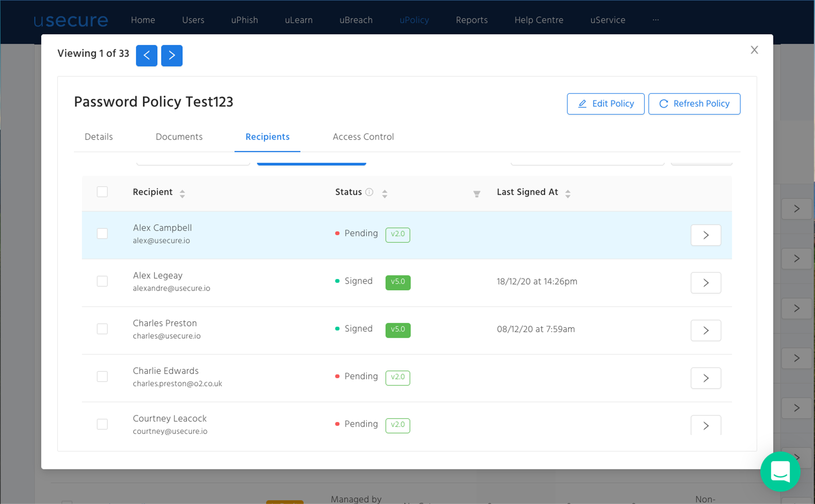The image size is (815, 504).
Task: Click email alex@usecure.io
Action: click(161, 241)
